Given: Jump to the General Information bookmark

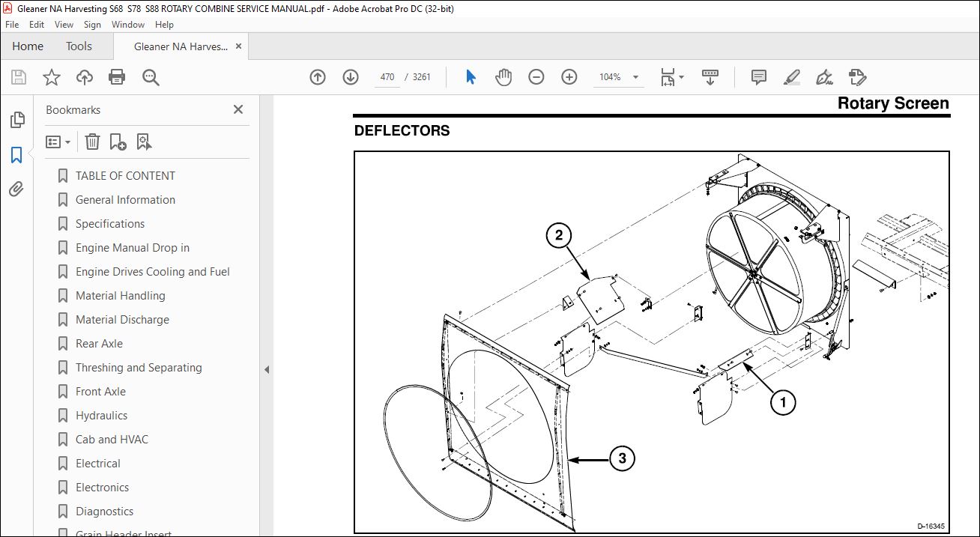Looking at the screenshot, I should click(x=125, y=200).
